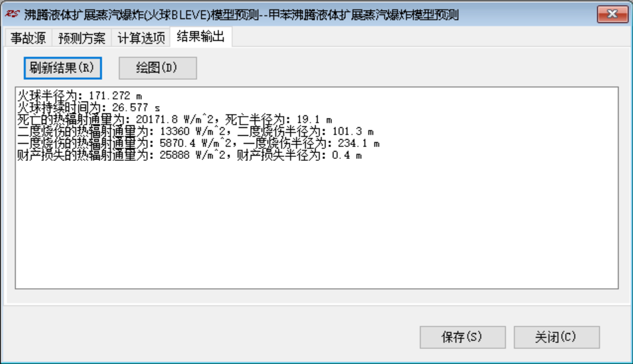633x364 pixels.
Task: Close the BLEVE model prediction dialog
Action: click(x=613, y=15)
